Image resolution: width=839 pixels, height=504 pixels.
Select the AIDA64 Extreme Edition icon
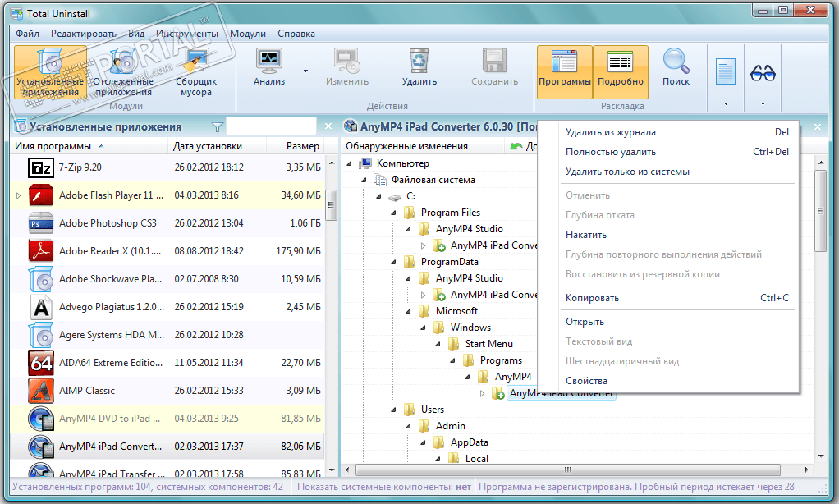tap(41, 363)
